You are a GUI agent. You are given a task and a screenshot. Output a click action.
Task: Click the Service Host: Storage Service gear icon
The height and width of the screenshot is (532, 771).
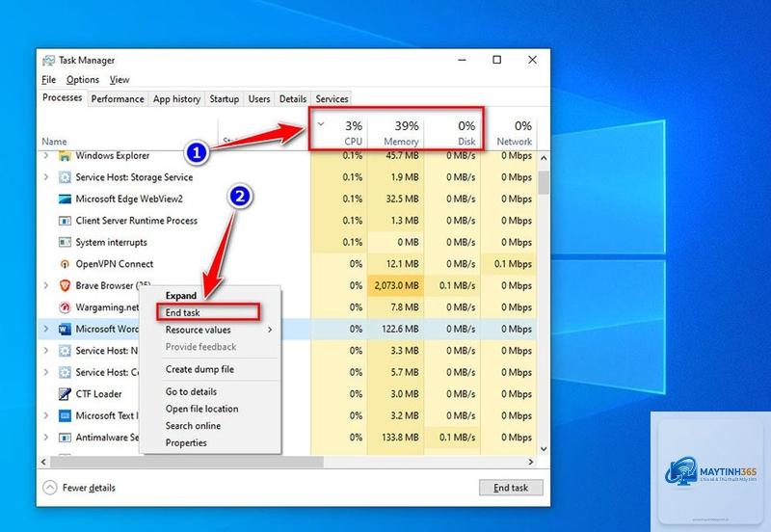tap(65, 177)
